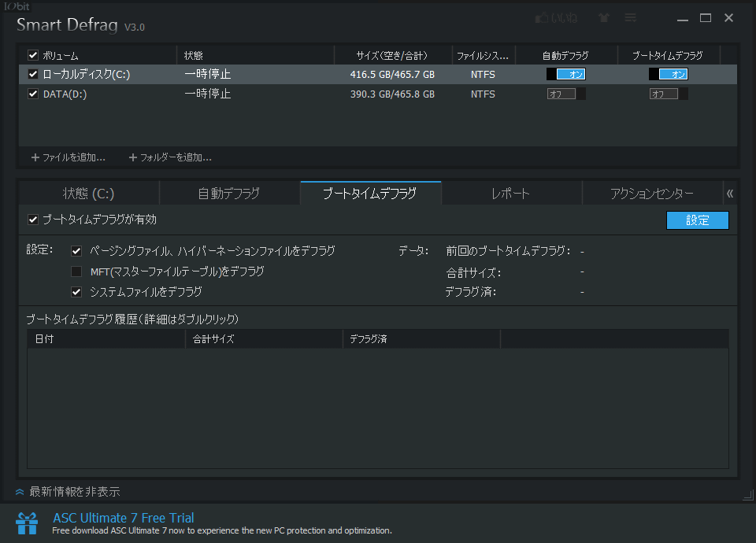Turn off ブートタイムデフラグ for drive C:

(669, 74)
